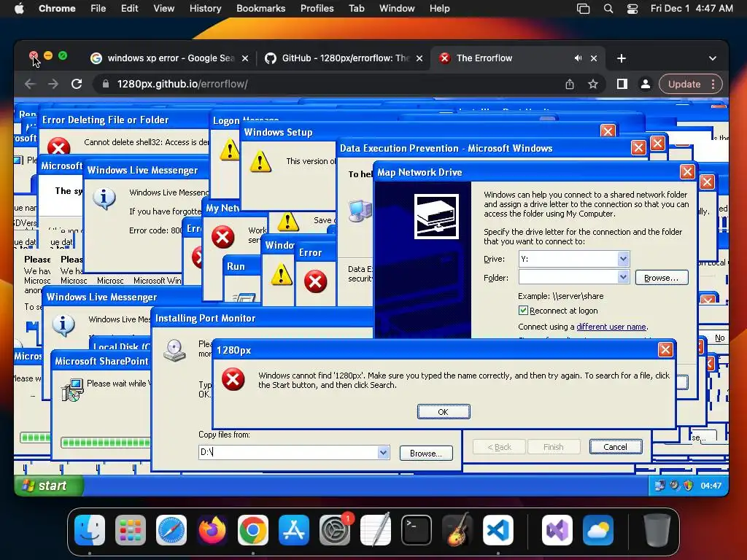Close the Map Network Drive dialog
Image resolution: width=747 pixels, height=560 pixels.
[x=686, y=172]
